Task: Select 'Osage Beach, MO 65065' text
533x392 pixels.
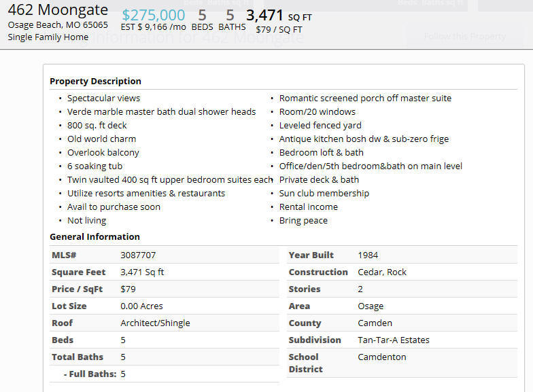Action: pos(58,24)
